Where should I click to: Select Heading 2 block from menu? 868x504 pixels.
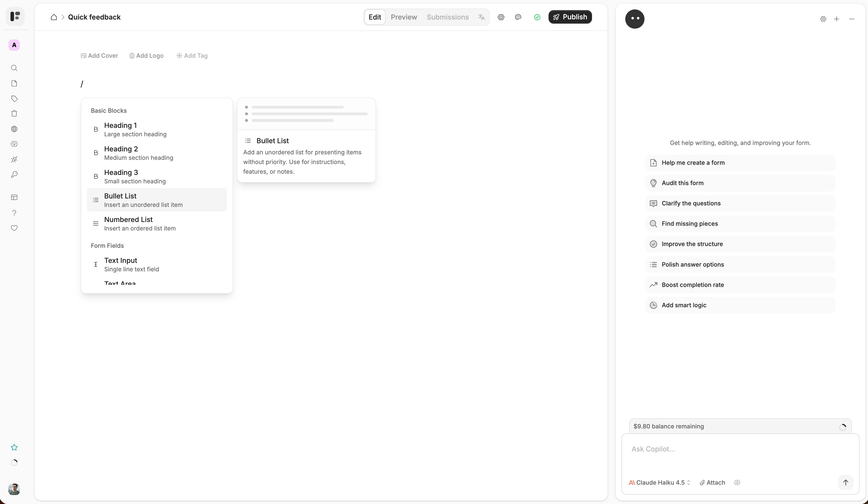pyautogui.click(x=157, y=153)
